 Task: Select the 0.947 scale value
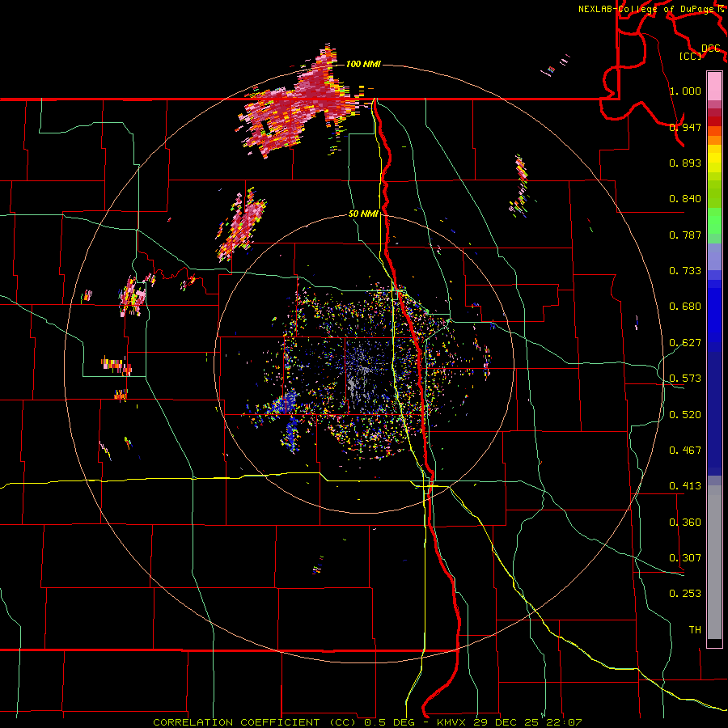click(x=685, y=127)
